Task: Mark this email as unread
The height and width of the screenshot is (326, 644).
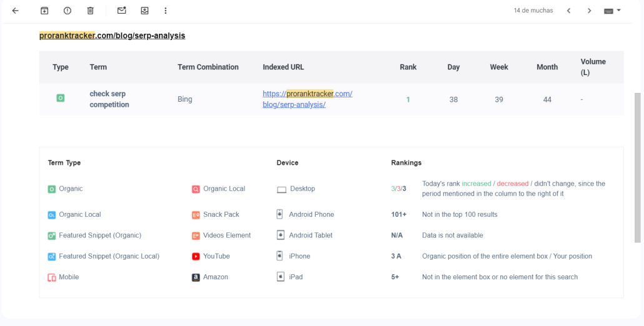Action: [x=121, y=11]
